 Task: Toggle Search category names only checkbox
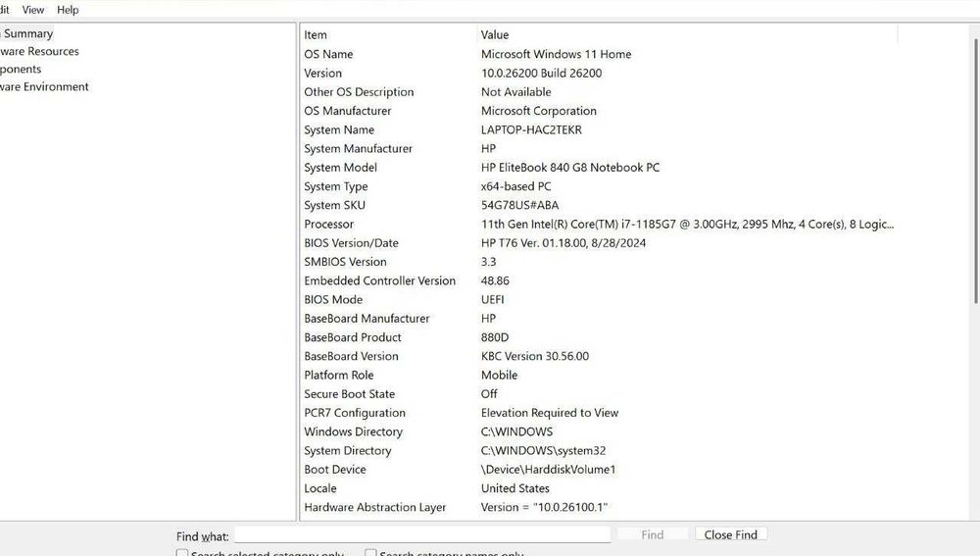click(370, 553)
